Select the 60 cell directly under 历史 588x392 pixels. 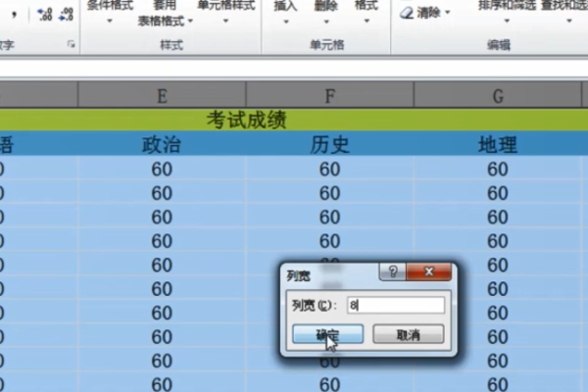point(330,169)
